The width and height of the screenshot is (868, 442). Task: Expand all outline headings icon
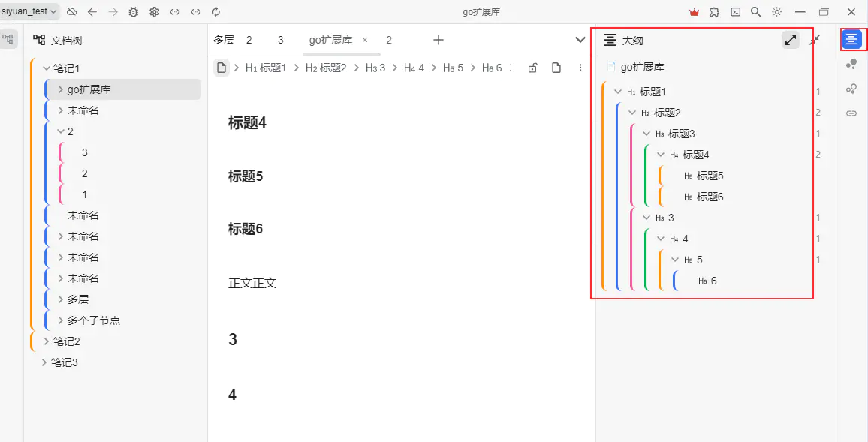coord(791,40)
